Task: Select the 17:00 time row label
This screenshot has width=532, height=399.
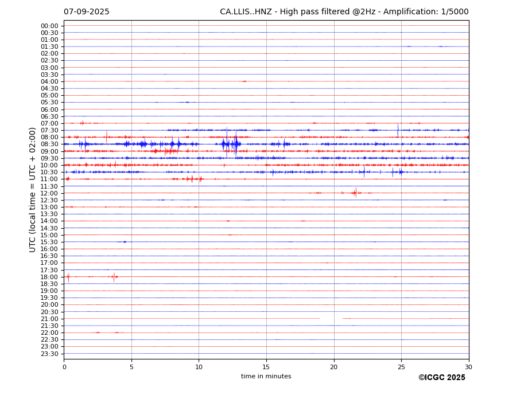Action: pyautogui.click(x=49, y=263)
